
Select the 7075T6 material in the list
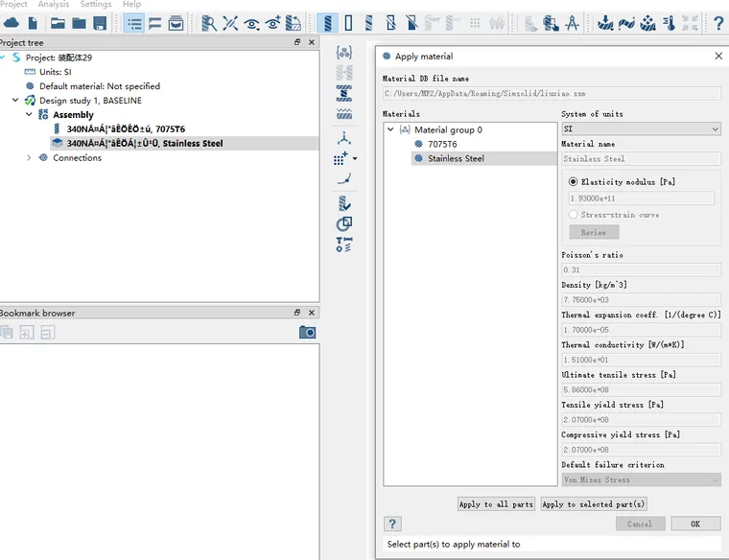click(442, 144)
